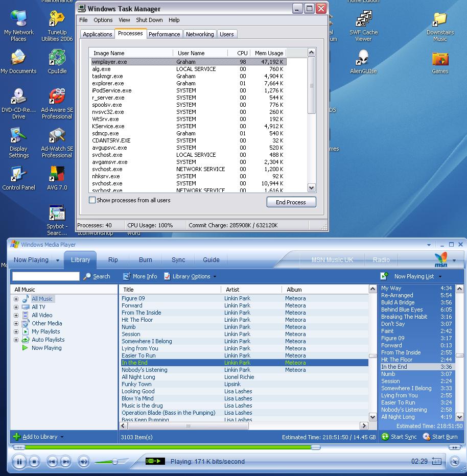Expand the All Music tree node
Image resolution: width=467 pixels, height=476 pixels.
click(x=16, y=299)
